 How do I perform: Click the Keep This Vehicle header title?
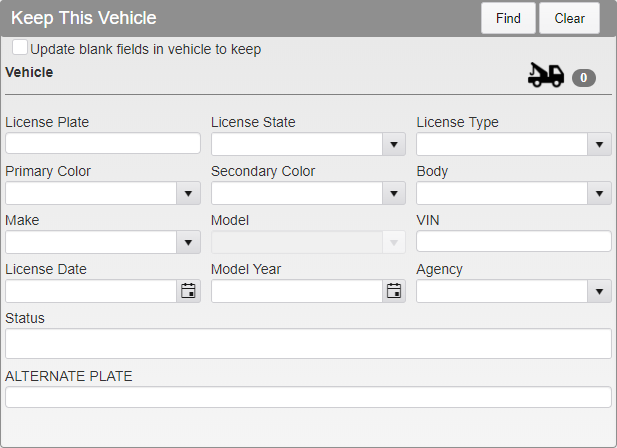(84, 18)
